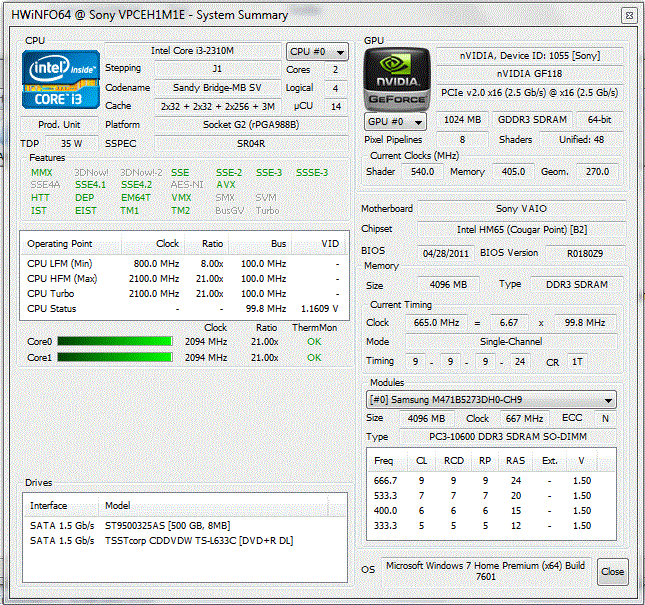The width and height of the screenshot is (645, 605).
Task: Click the Intel Core i3 logo
Action: tap(61, 79)
